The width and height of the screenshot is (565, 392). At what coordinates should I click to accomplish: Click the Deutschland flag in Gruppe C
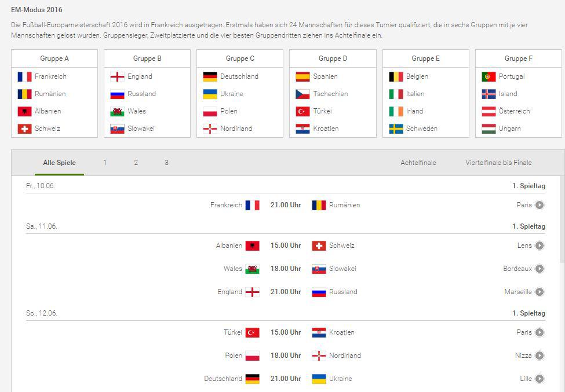(x=210, y=76)
